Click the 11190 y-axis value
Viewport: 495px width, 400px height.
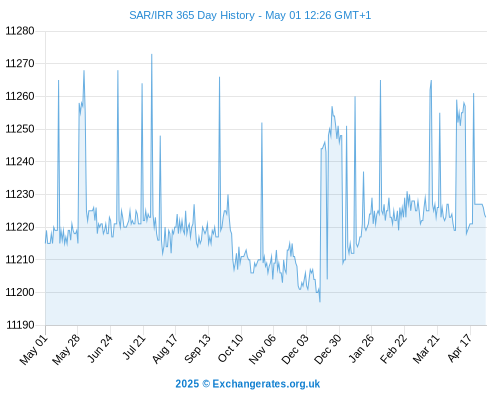coord(20,325)
